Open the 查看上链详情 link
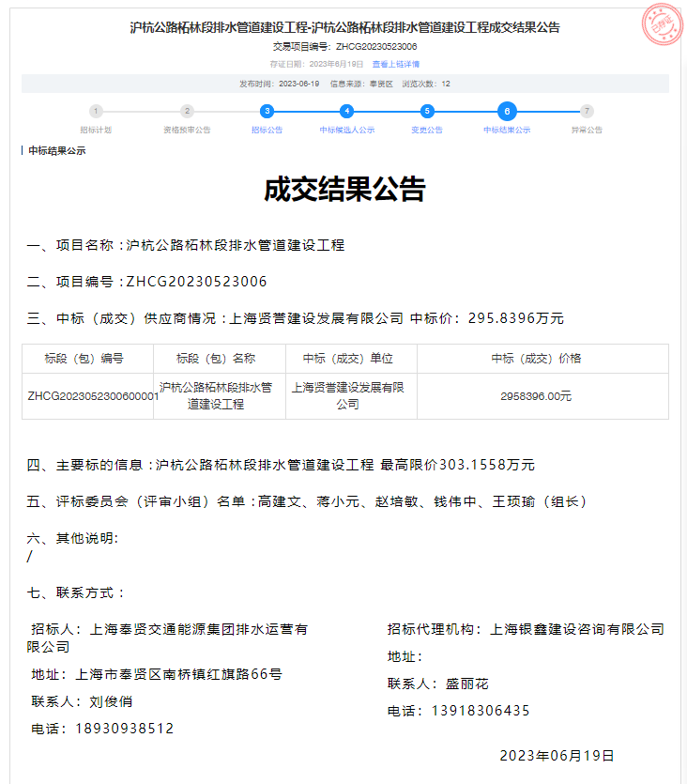Screen dimensions: 687x784 [396, 64]
